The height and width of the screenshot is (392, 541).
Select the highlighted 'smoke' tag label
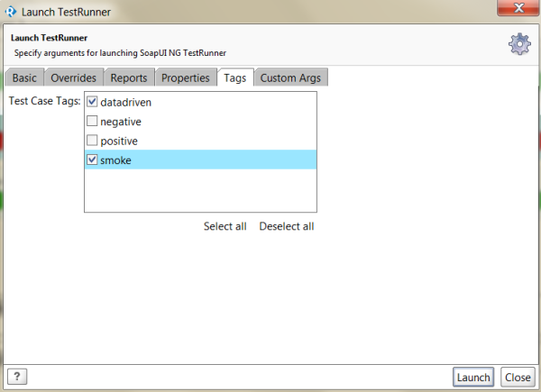[115, 160]
